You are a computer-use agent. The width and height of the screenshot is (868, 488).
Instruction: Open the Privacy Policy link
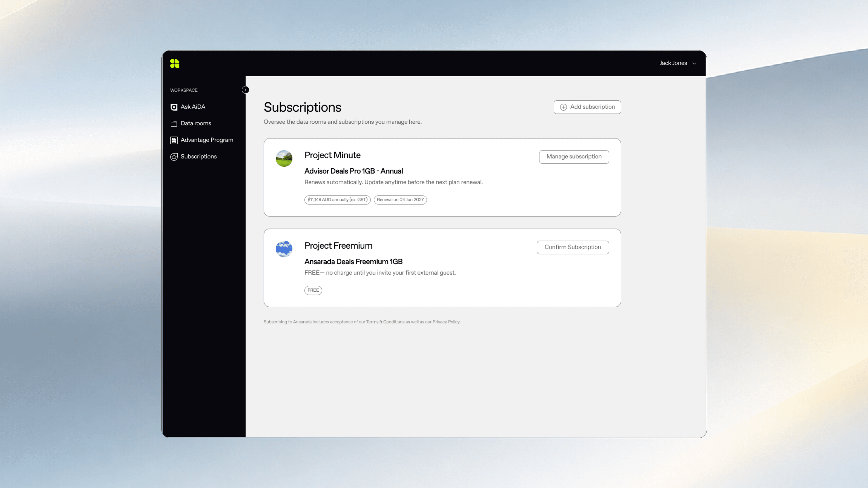[446, 322]
